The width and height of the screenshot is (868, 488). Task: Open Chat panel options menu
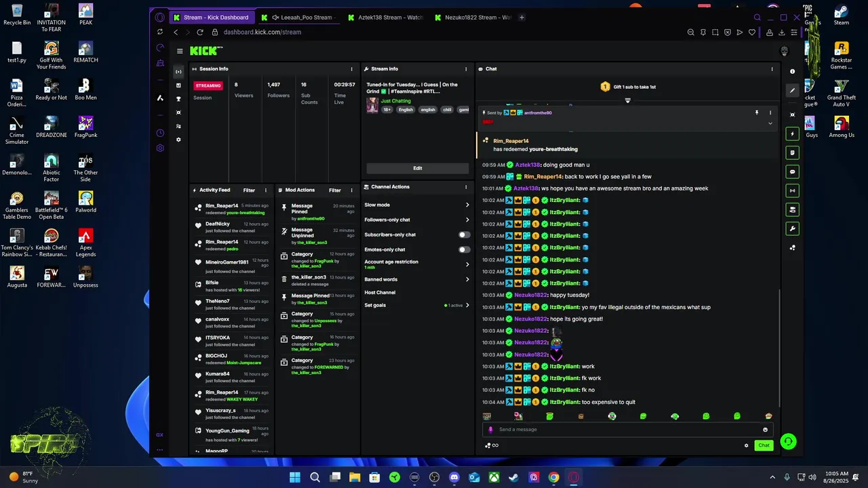(x=772, y=69)
